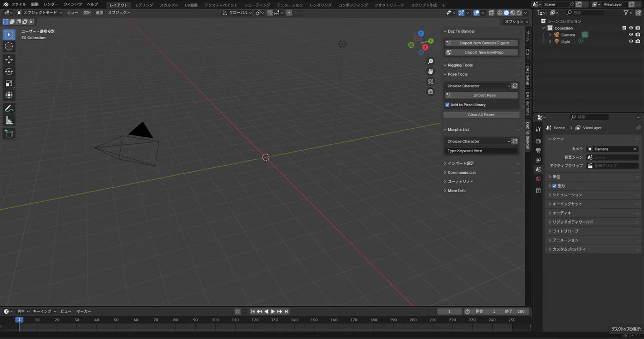Click the Type Keyword Here field
This screenshot has height=339, width=644.
[x=481, y=151]
